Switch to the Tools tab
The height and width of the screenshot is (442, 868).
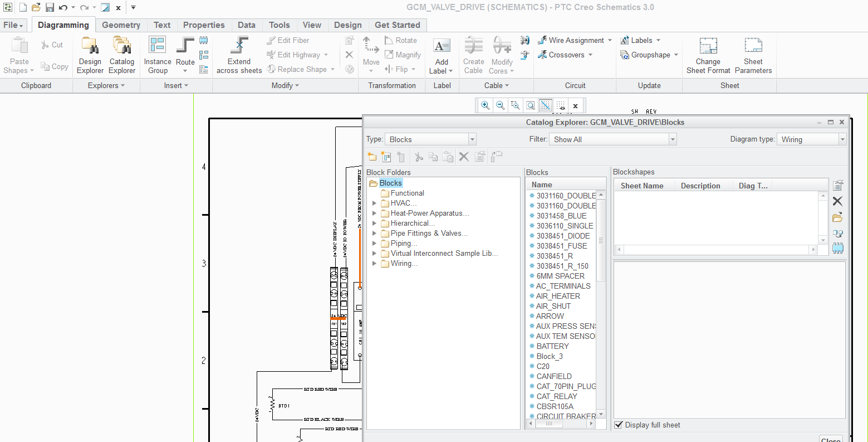point(279,25)
